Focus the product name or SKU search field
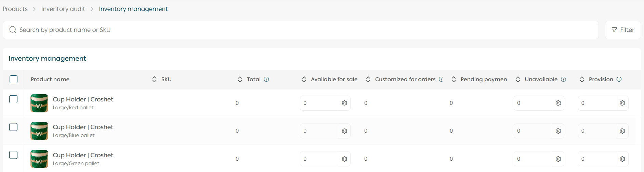Viewport: 644px width, 172px height. tap(301, 30)
